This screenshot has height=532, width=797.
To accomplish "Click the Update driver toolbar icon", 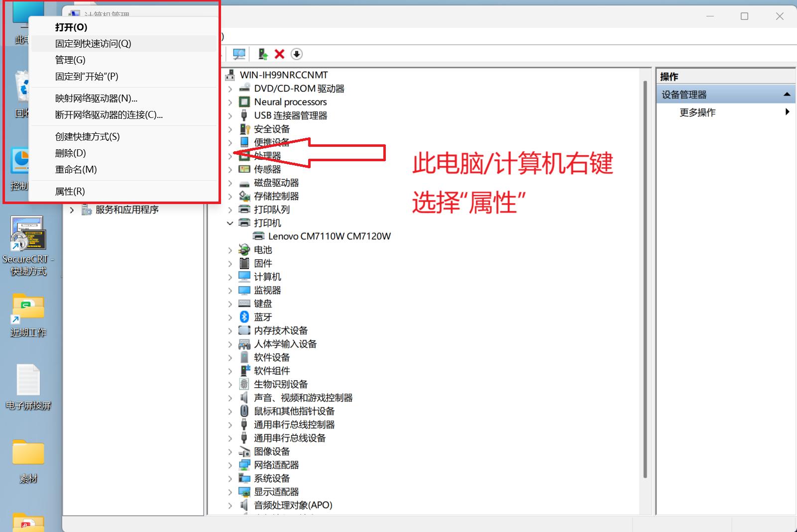I will pos(262,54).
